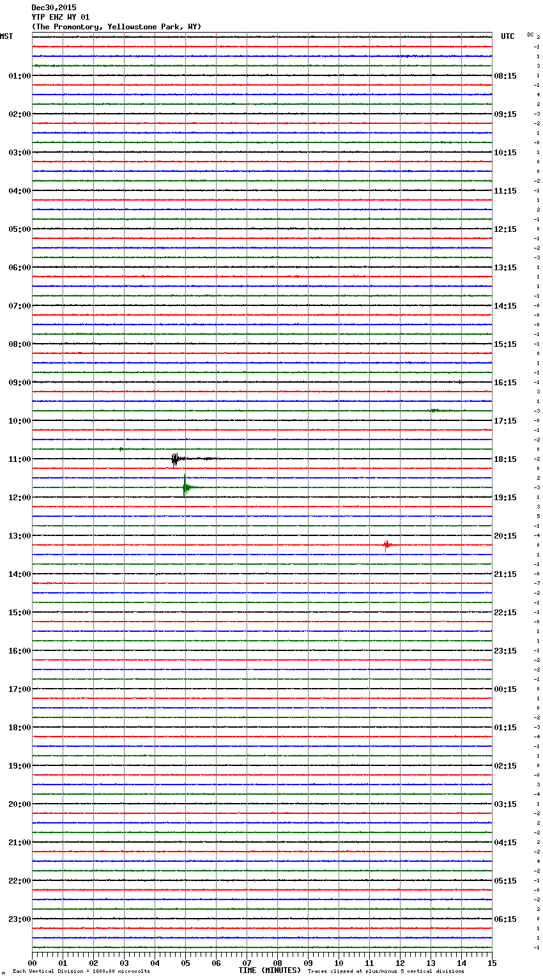Select the "09:00" MST time label
This screenshot has height=980, width=543.
click(20, 383)
